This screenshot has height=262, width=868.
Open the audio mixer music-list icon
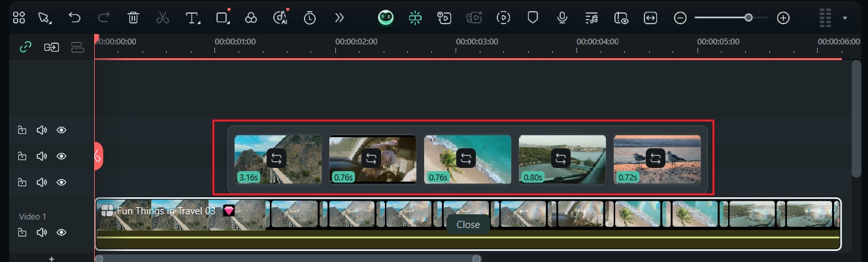(592, 18)
